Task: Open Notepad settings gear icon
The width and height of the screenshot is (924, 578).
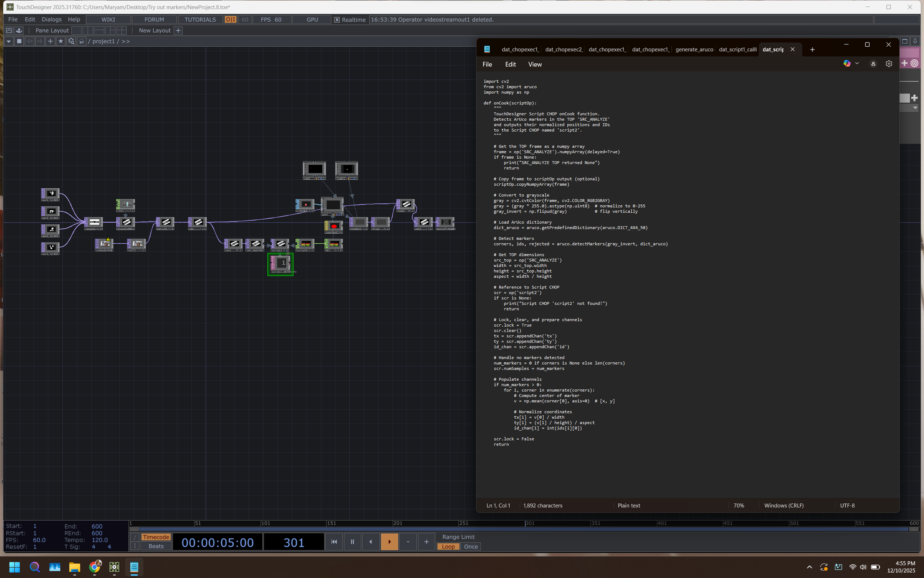Action: pos(889,64)
